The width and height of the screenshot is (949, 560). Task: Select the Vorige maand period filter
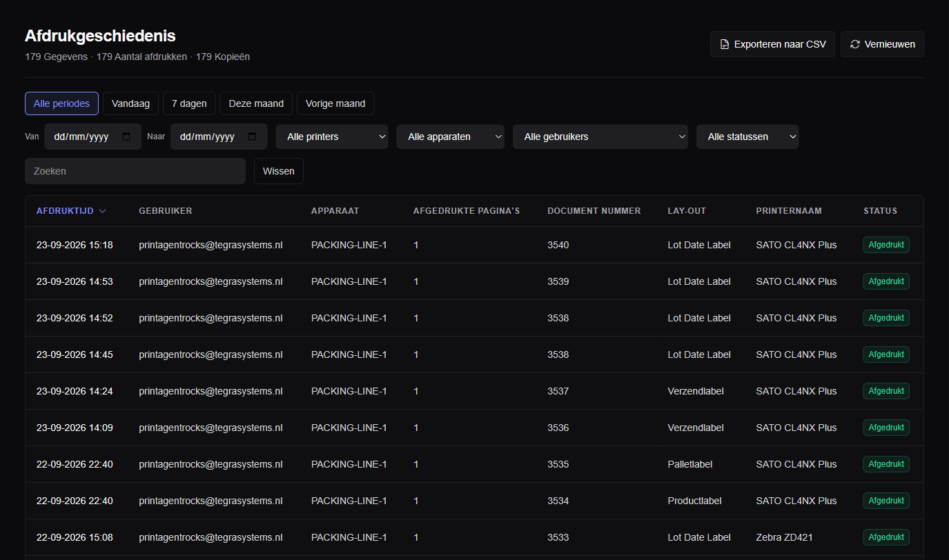(335, 103)
